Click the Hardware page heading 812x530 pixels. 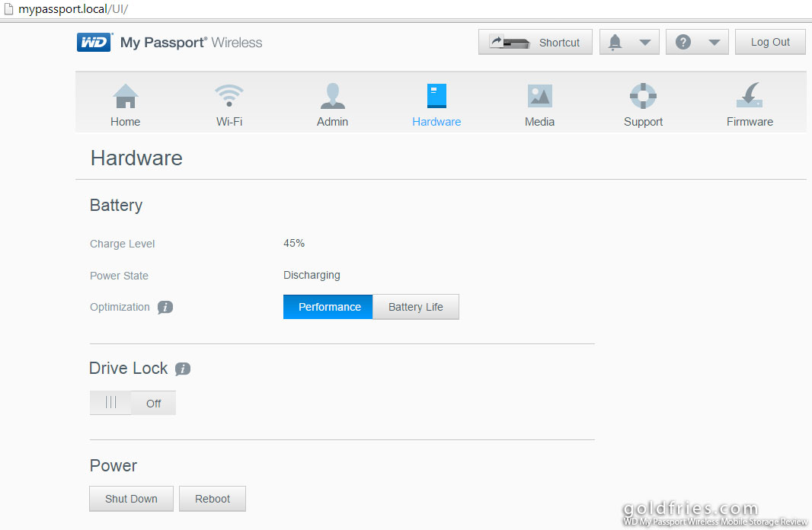point(136,158)
